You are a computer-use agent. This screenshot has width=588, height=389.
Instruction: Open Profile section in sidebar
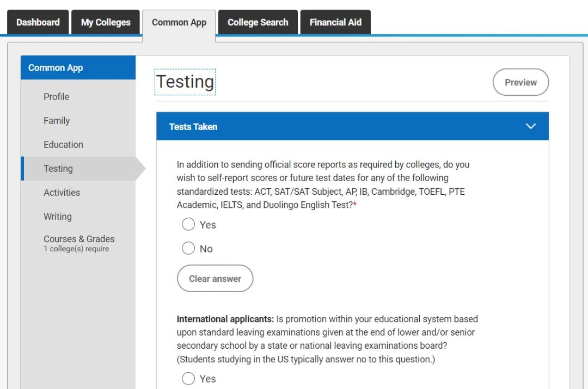click(57, 97)
